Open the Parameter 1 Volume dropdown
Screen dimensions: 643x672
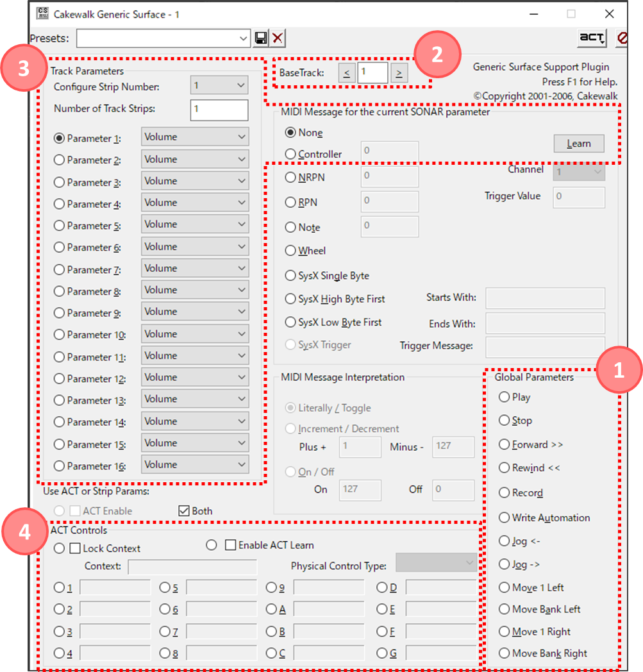[195, 137]
